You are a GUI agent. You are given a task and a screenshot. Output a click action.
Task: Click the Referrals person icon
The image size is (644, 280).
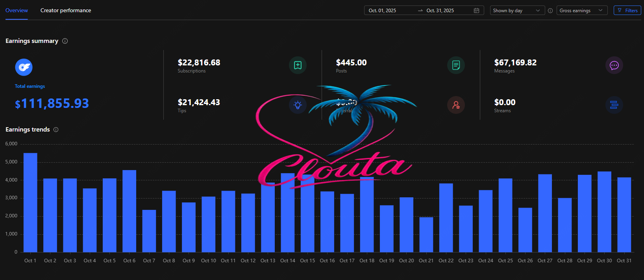[456, 105]
